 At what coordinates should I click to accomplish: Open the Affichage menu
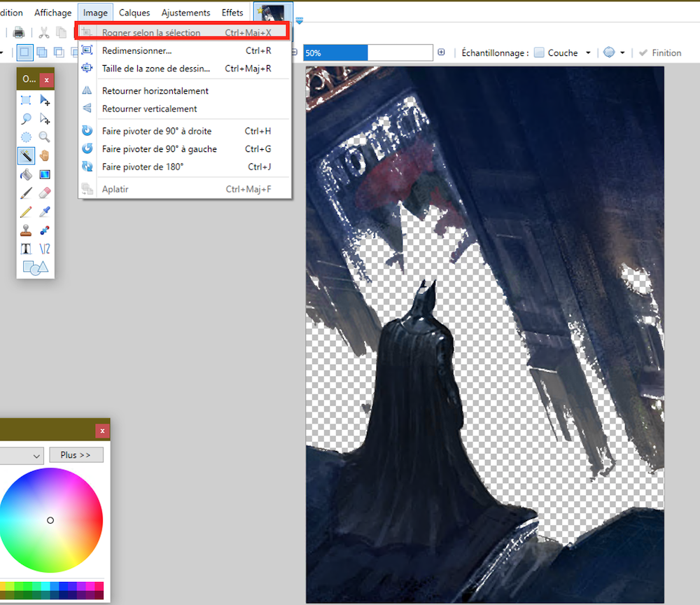[52, 13]
